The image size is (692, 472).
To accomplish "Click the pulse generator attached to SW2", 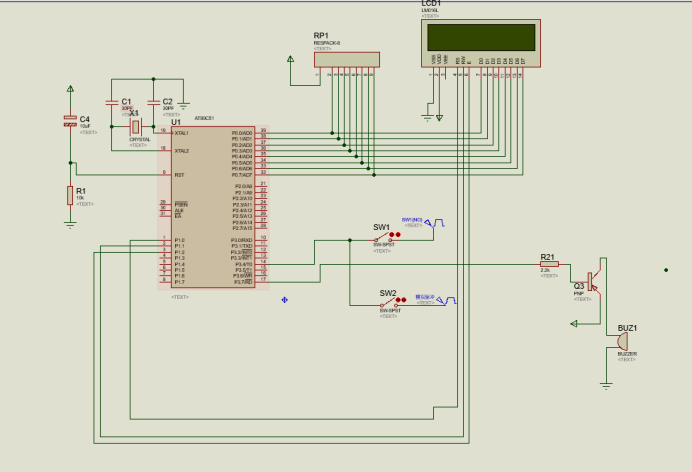I will coord(447,300).
